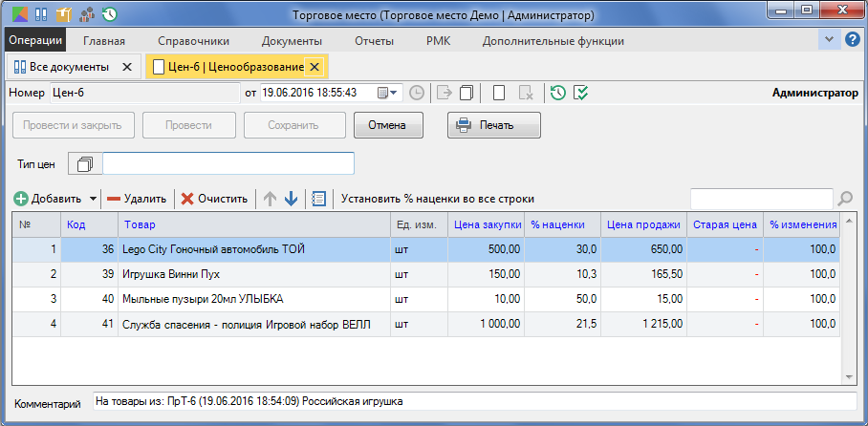The height and width of the screenshot is (426, 868).
Task: Sort by the Код column header
Action: click(x=89, y=224)
